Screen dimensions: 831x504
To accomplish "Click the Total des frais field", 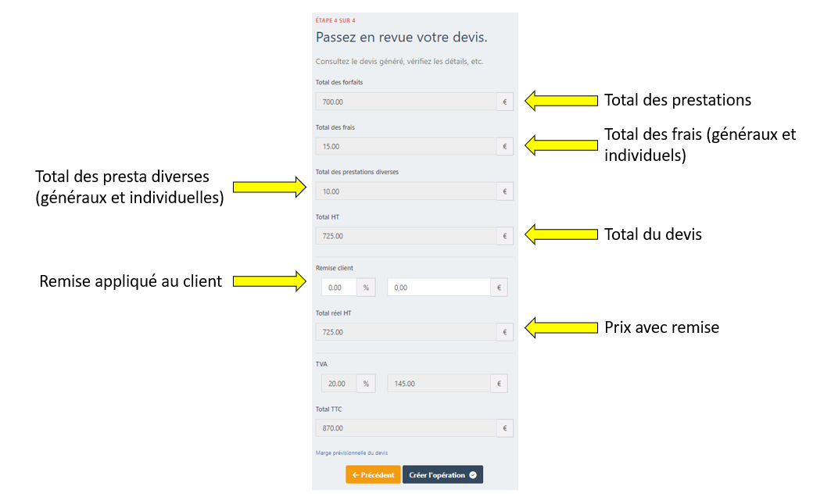I will point(405,146).
